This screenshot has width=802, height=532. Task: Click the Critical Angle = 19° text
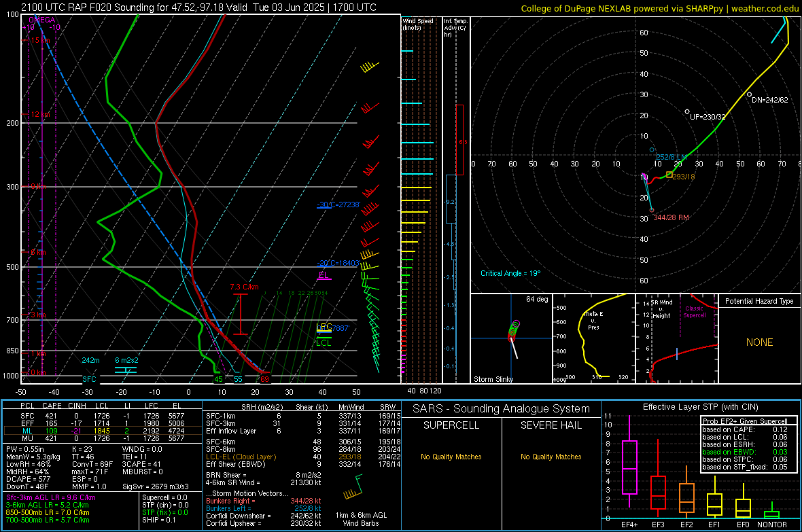(x=510, y=273)
